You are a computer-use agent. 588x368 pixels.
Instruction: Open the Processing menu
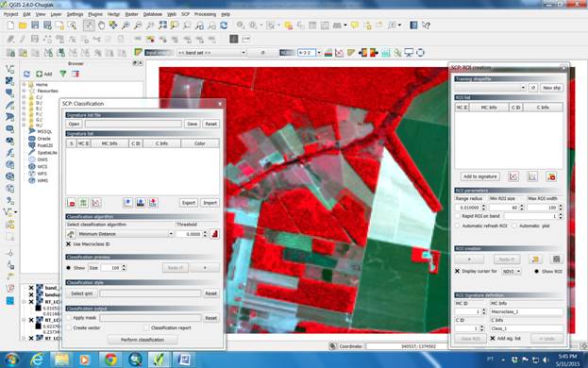click(x=205, y=14)
